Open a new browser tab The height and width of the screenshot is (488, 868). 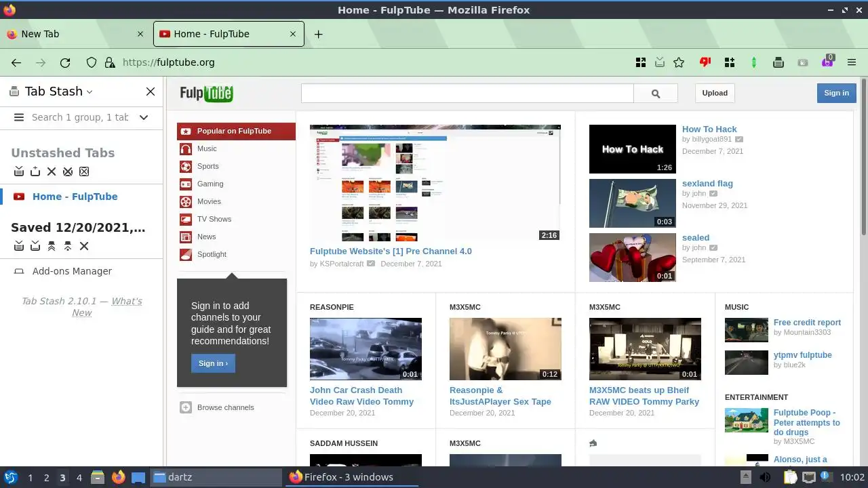pyautogui.click(x=318, y=34)
